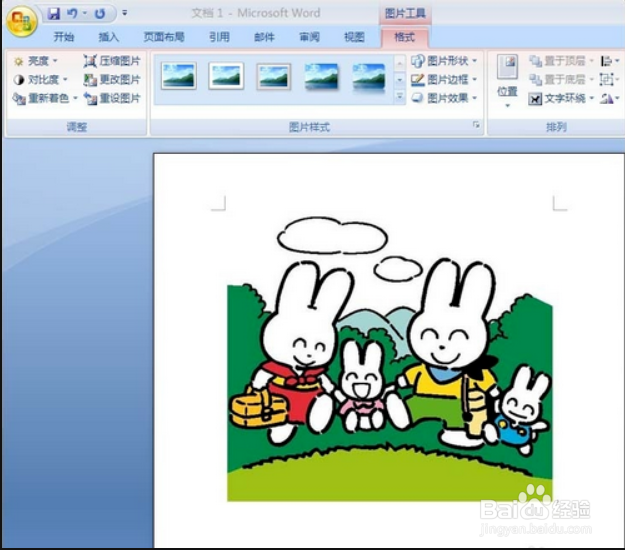This screenshot has width=625, height=550.
Task: Open the 页面布局 tab
Action: pyautogui.click(x=164, y=37)
